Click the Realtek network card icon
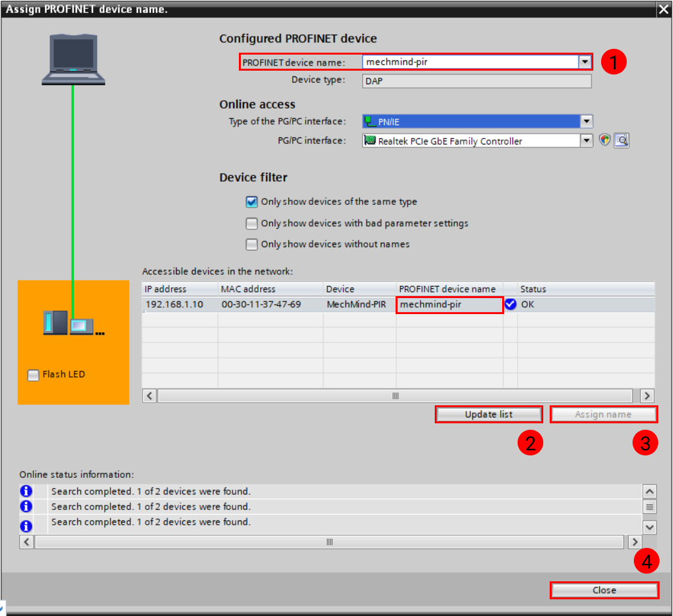Screen dimensions: 673x616 [x=369, y=141]
